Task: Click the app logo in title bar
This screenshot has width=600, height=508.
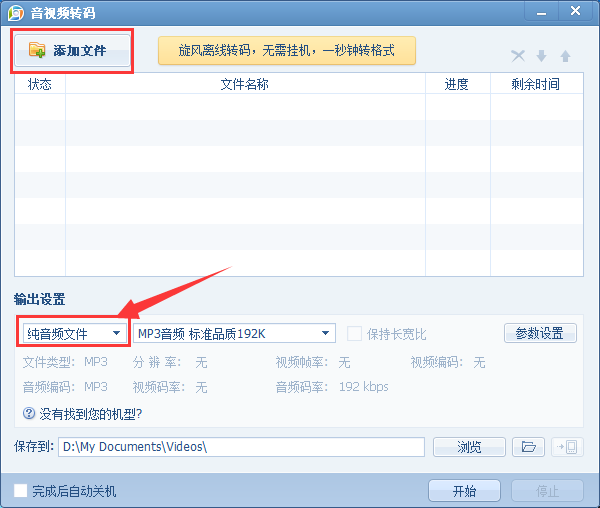Action: (16, 13)
